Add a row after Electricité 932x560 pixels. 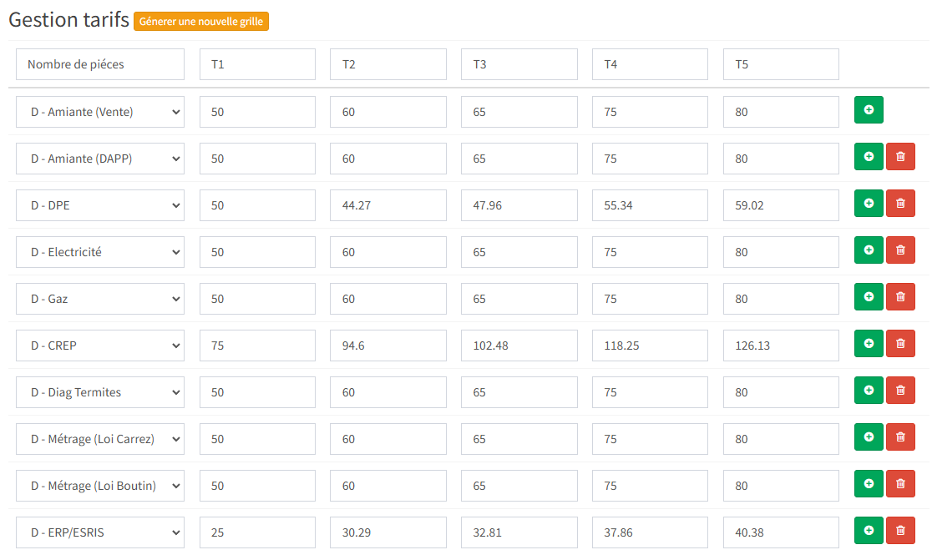[x=869, y=250]
